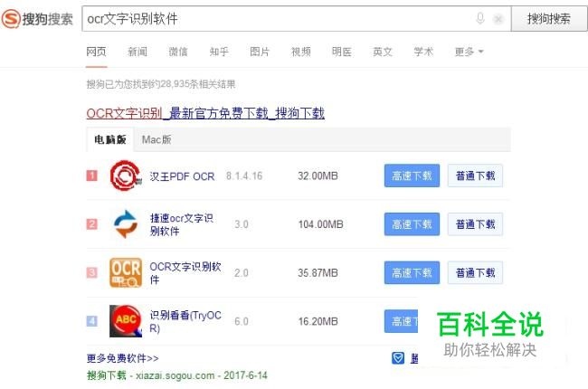Open the 识别看看(TryOCR) name link
Viewport: 588px width, 389px height.
pos(185,321)
